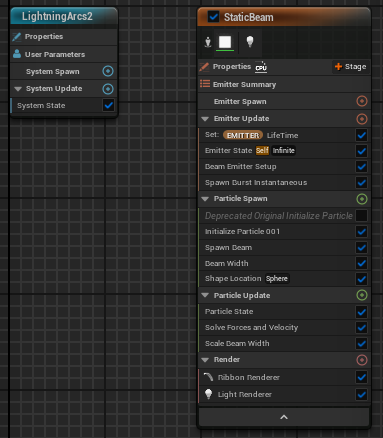Add module with Emitter Update plus icon
Viewport: 383px width, 438px height.
[x=362, y=119]
